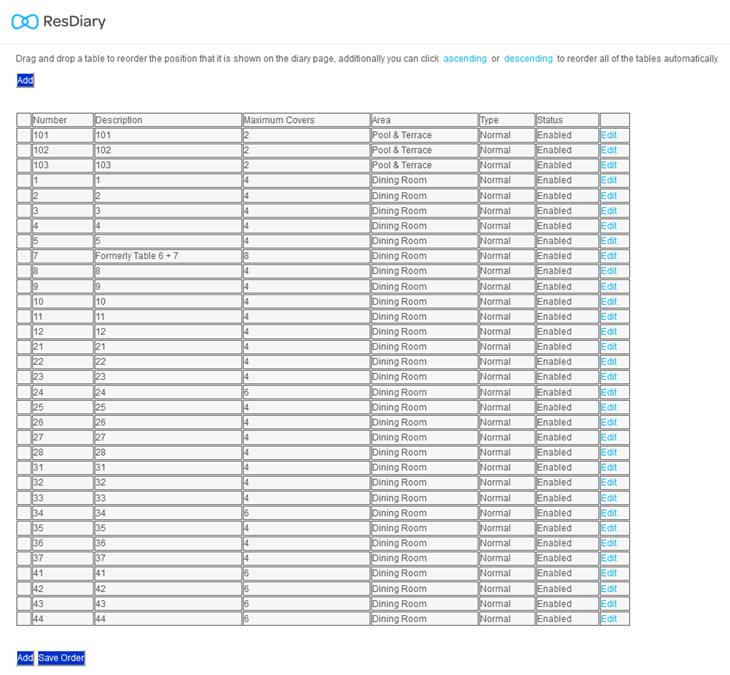The image size is (730, 675).
Task: Click the Normal type cell of table 12
Action: [x=507, y=331]
